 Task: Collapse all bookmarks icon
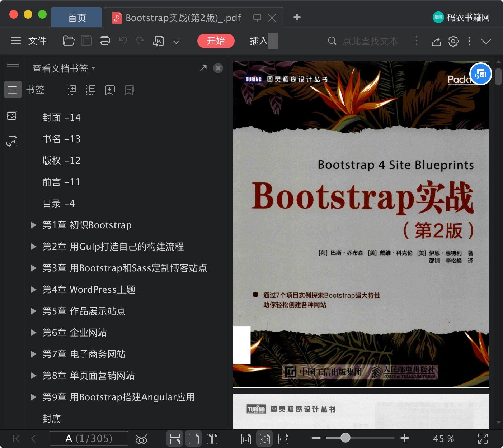point(91,90)
